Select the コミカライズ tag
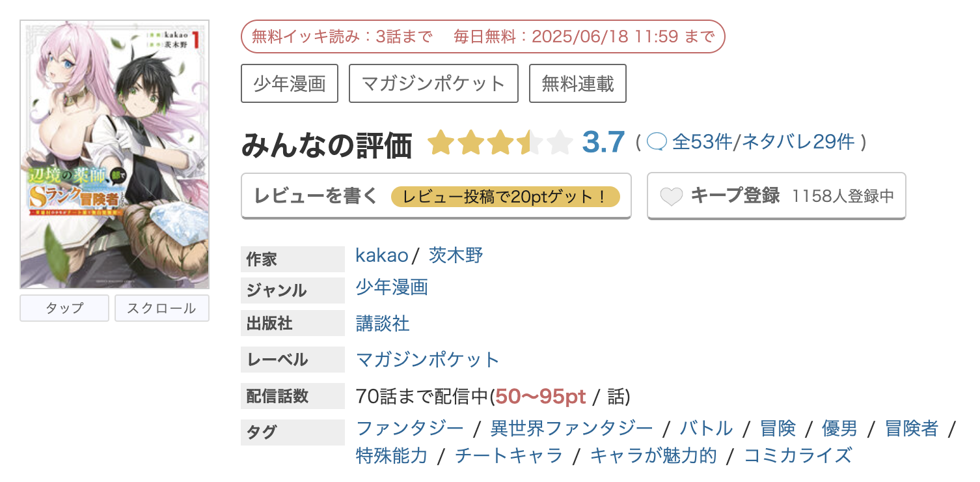The height and width of the screenshot is (482, 980). click(798, 455)
